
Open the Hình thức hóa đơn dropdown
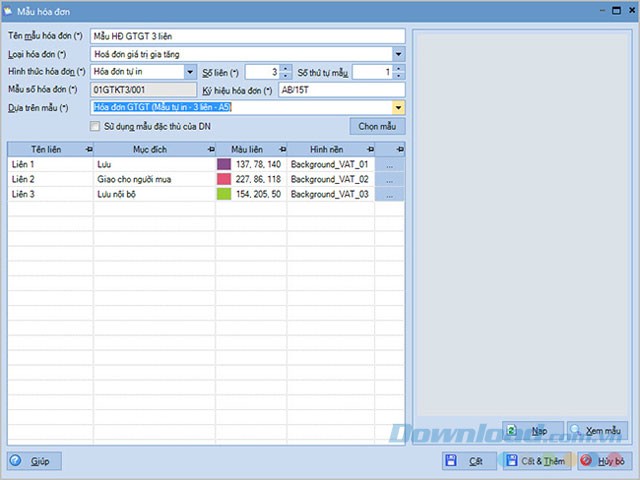190,72
